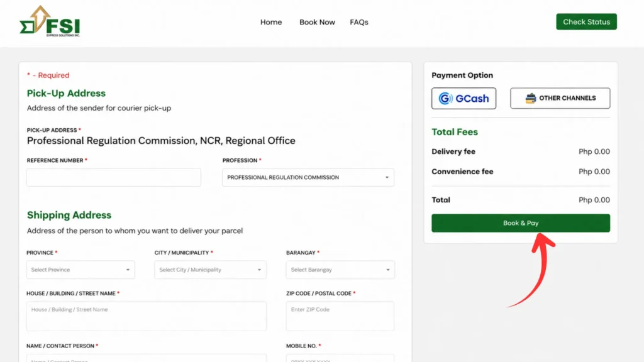The image size is (644, 362).
Task: Click the Pick-Up Address heading
Action: pos(66,93)
